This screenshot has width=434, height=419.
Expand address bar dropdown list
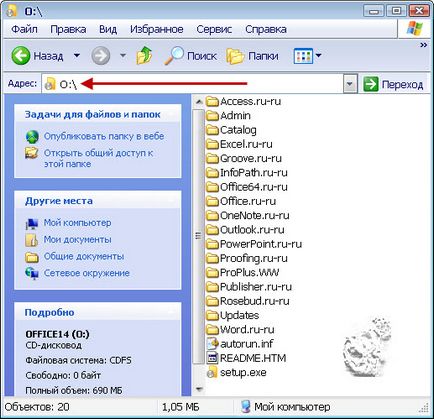click(350, 84)
